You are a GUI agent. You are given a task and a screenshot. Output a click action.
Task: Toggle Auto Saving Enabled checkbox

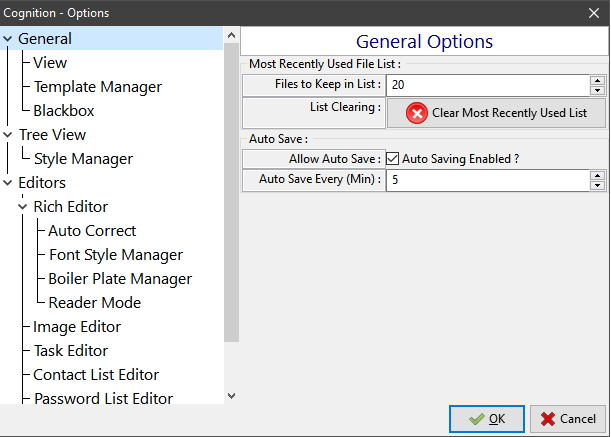[x=392, y=159]
